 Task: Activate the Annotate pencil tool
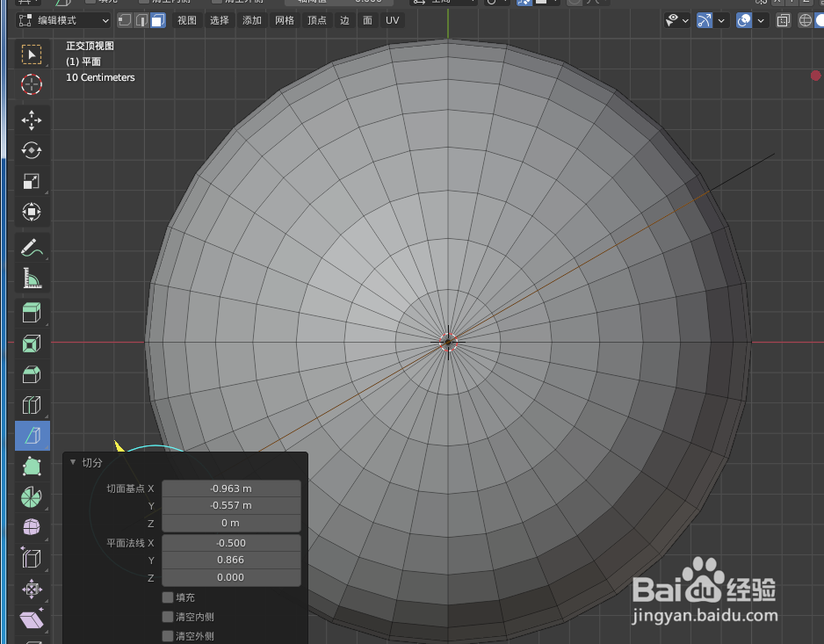(x=32, y=248)
